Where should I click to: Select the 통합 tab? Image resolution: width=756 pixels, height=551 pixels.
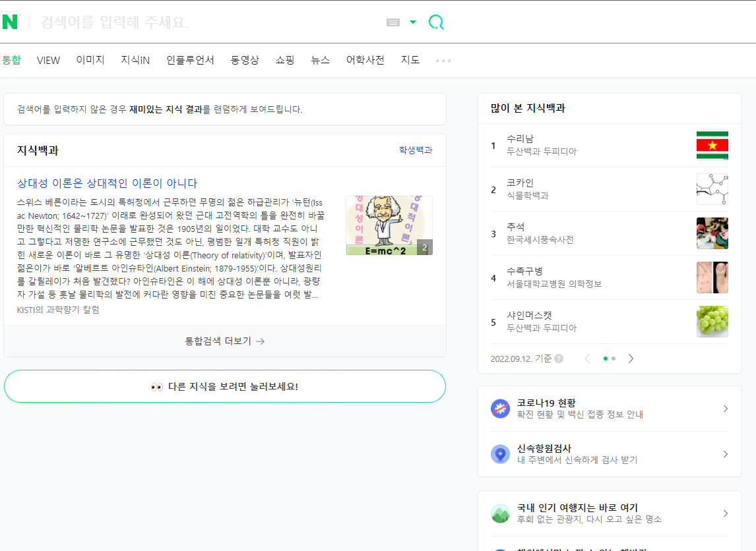click(11, 60)
